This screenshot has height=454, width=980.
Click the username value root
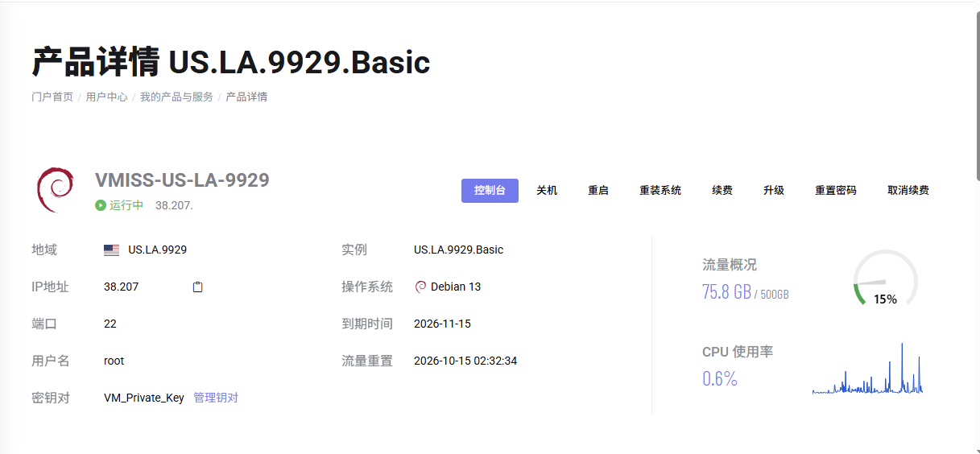pos(114,361)
